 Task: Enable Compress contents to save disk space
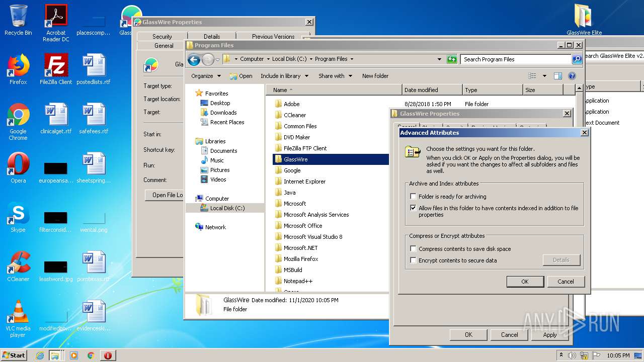coord(414,249)
